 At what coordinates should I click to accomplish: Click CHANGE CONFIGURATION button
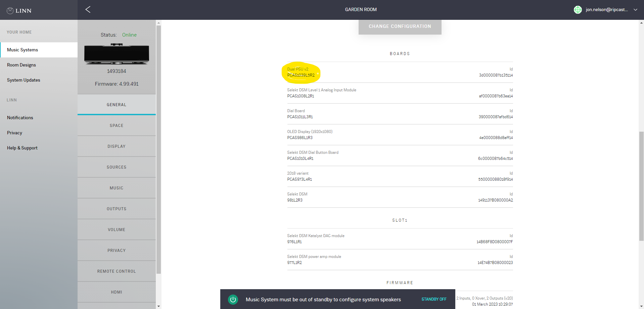pos(400,27)
